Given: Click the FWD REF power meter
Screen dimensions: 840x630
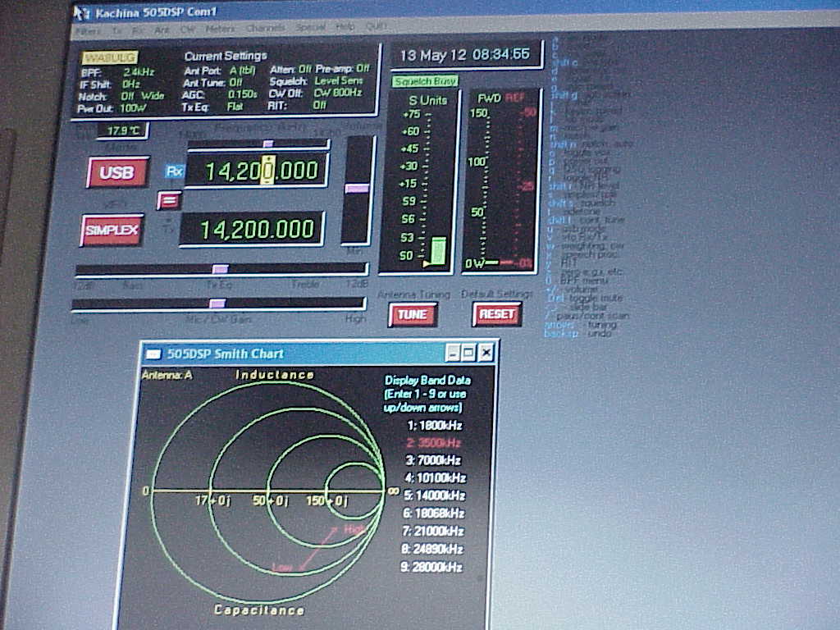Looking at the screenshot, I should 500,181.
